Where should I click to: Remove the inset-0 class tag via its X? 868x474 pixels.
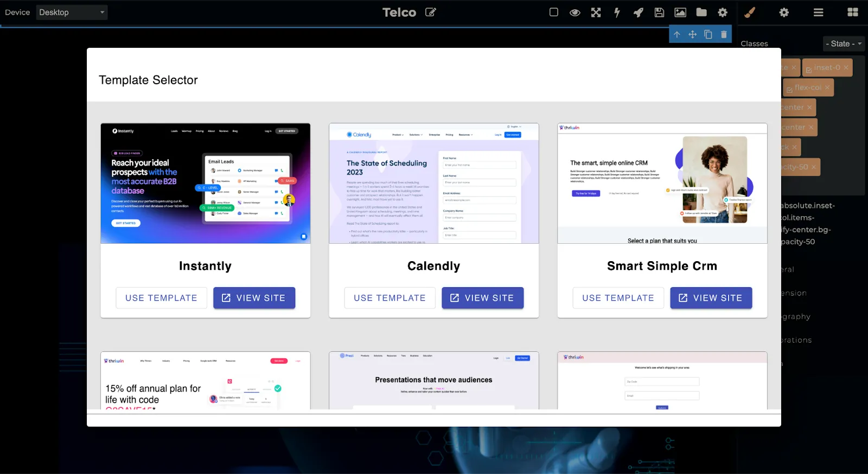pos(846,67)
